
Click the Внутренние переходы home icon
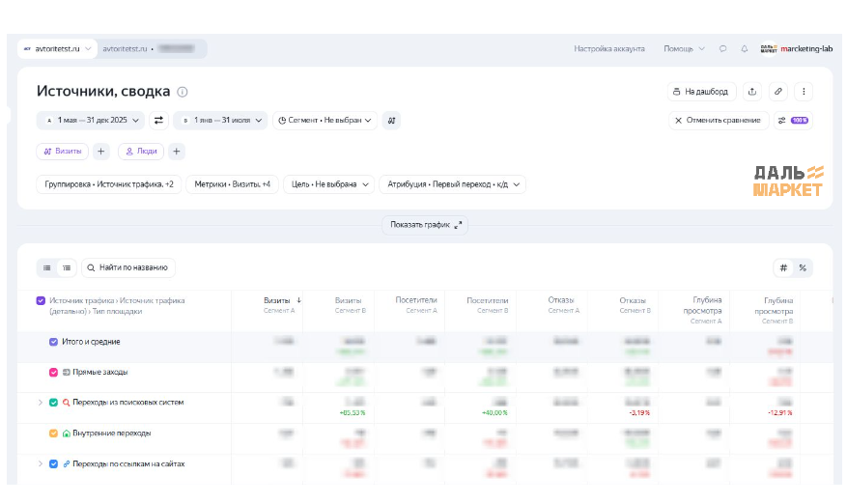click(66, 434)
